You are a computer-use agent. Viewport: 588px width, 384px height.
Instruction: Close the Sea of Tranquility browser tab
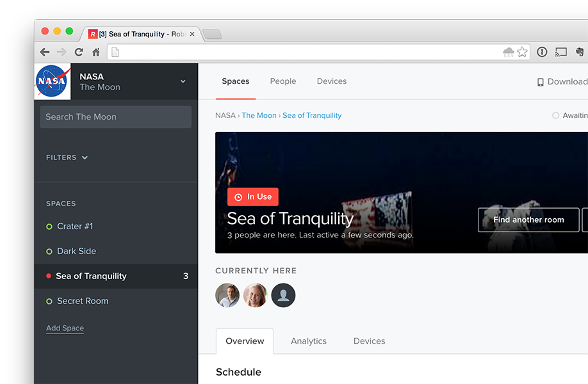point(192,34)
